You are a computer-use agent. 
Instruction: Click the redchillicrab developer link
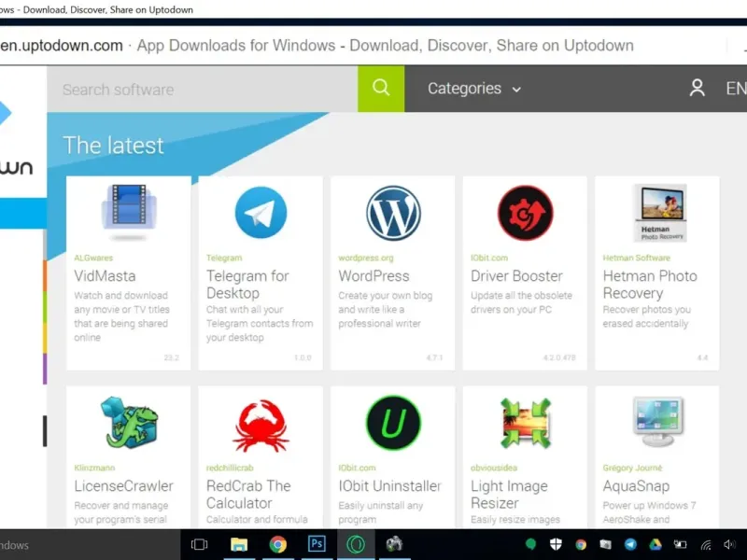[230, 468]
